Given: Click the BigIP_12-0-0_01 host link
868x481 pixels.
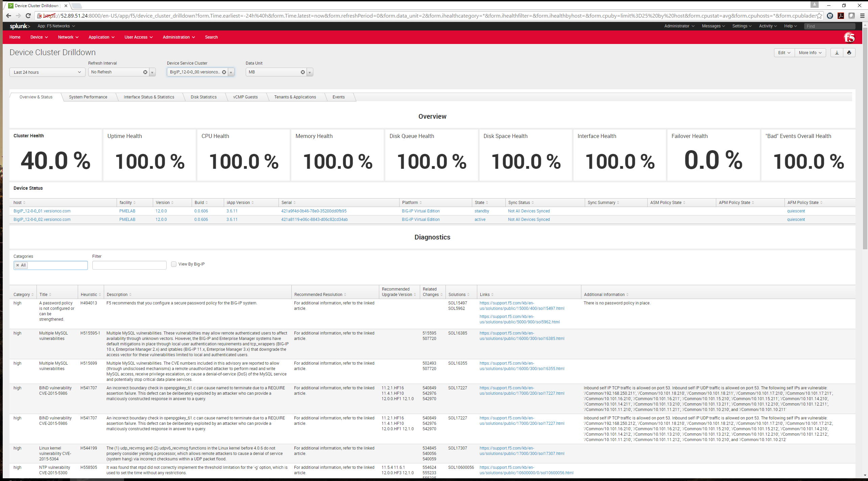Looking at the screenshot, I should point(42,211).
